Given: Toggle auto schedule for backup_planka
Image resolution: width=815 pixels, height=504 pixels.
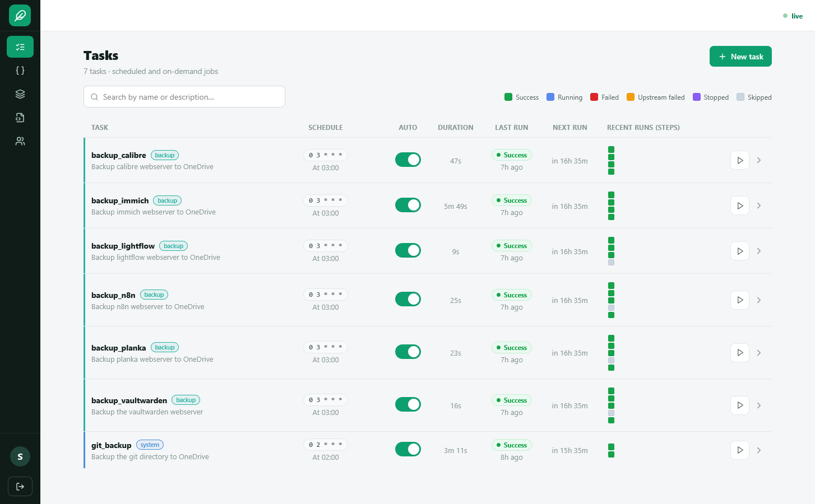Looking at the screenshot, I should pos(408,352).
